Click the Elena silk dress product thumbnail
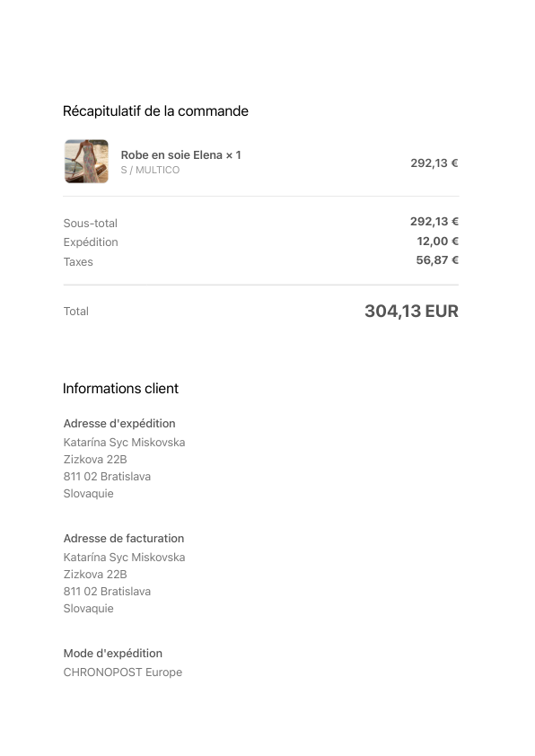Viewport: 535px width, 756px height. tap(86, 162)
